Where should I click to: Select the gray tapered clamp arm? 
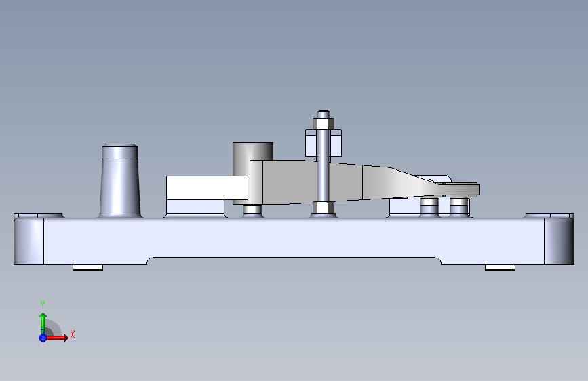364,182
